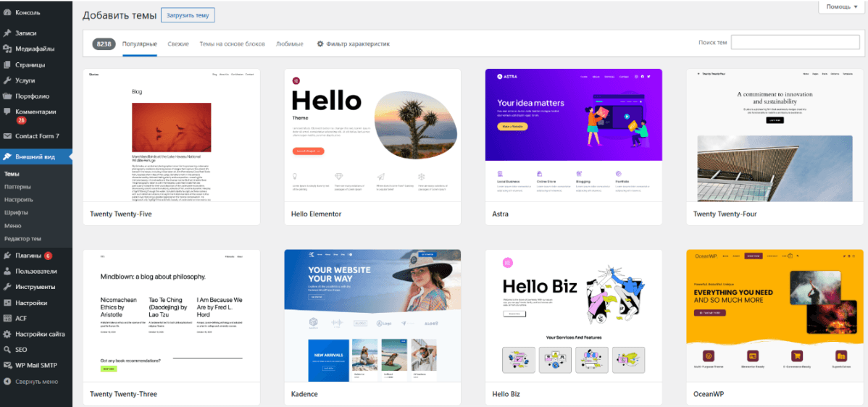Click the gear icon of Фильтр характеристик

(320, 43)
